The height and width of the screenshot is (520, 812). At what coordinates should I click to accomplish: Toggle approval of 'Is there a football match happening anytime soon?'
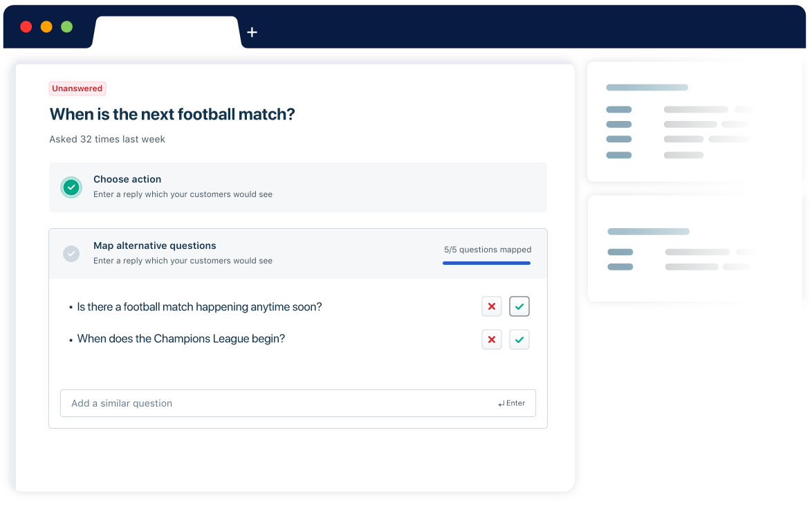pos(519,306)
